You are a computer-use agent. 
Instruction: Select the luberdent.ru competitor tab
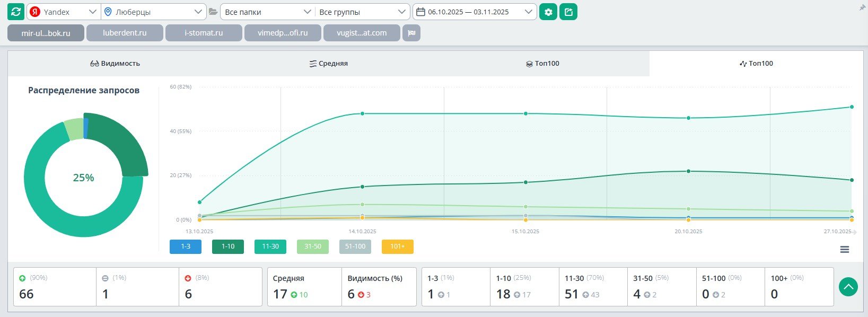125,33
